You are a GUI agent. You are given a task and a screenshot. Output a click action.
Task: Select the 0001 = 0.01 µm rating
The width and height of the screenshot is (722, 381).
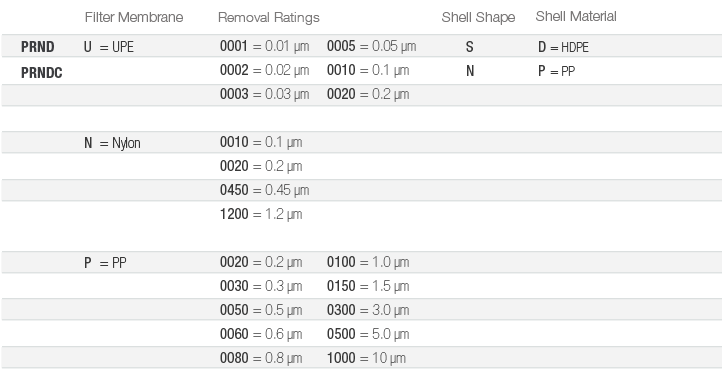264,46
